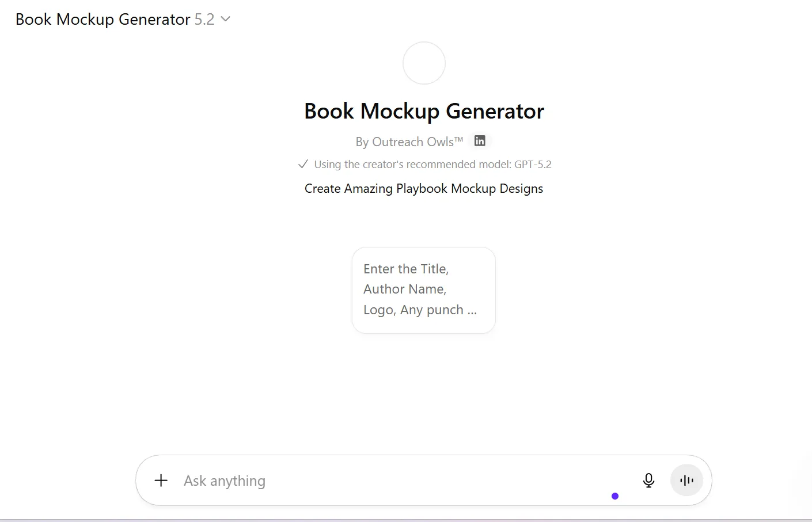Click 'Logo, Any punch ...' text in starter card
The image size is (812, 522).
coord(420,310)
